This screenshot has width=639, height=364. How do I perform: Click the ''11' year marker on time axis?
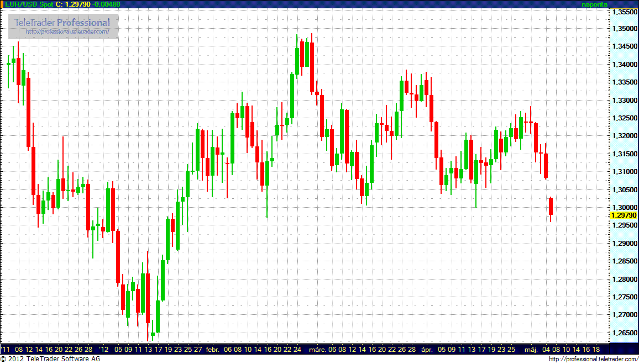(x=6, y=349)
